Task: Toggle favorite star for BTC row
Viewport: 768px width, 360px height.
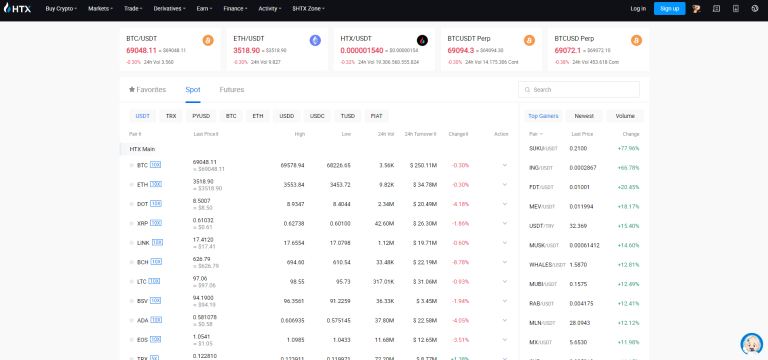Action: click(131, 166)
